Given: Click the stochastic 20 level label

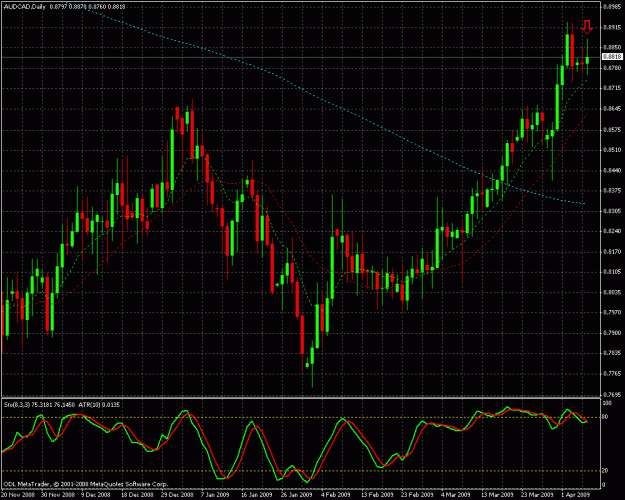Looking at the screenshot, I should pyautogui.click(x=605, y=471).
